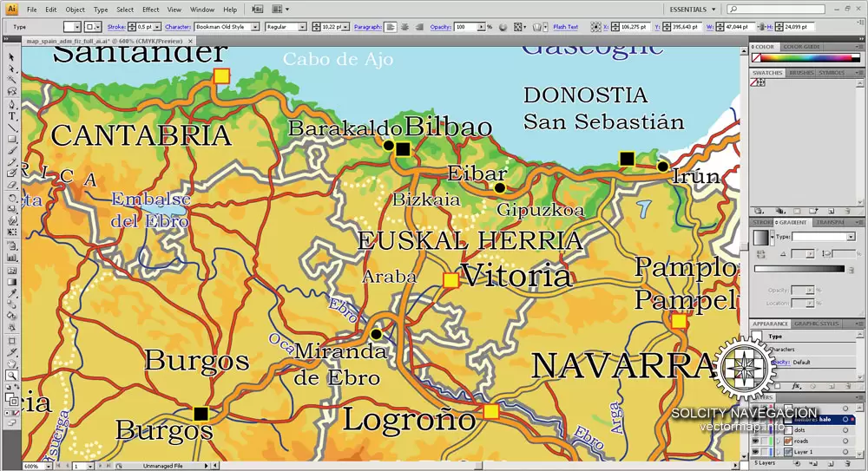Click target circle of dots layer

(845, 430)
